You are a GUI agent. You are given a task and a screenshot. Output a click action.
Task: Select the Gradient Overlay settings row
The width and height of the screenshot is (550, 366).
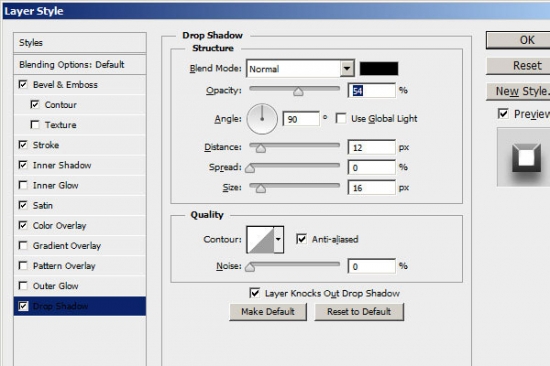(x=80, y=246)
